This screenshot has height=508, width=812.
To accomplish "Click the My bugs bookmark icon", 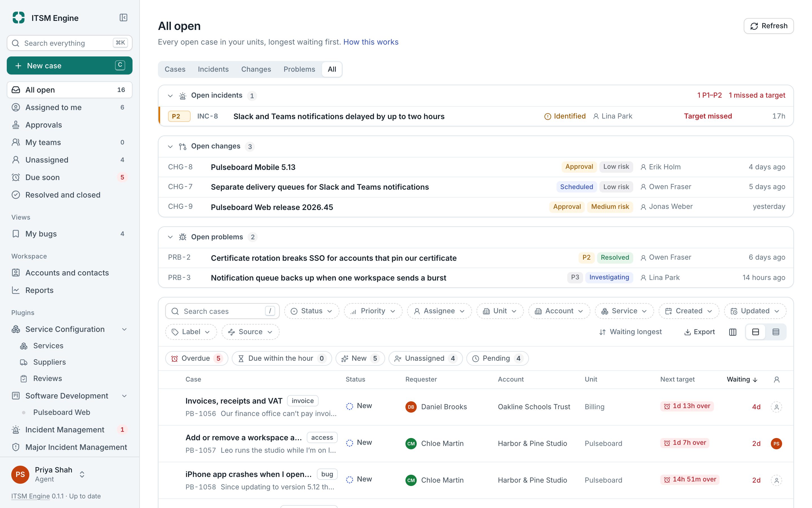I will point(16,233).
